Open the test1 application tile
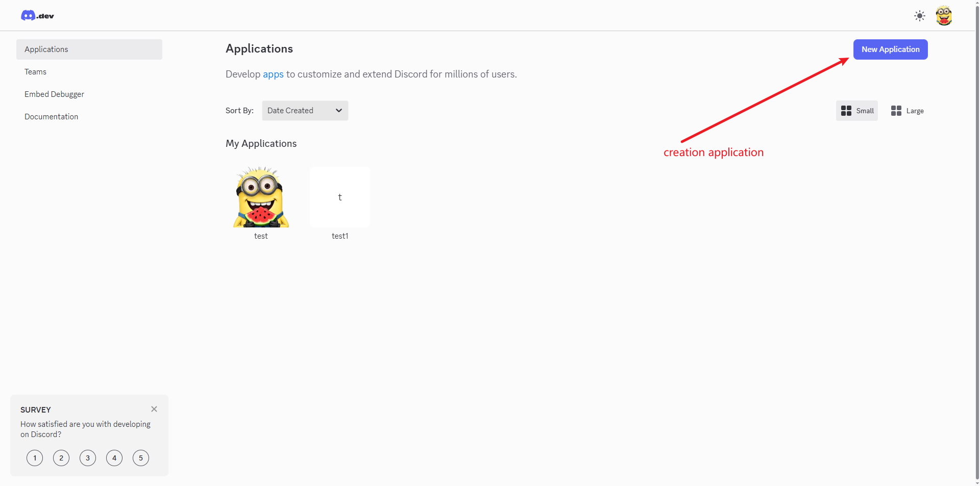The width and height of the screenshot is (980, 486). pos(339,197)
